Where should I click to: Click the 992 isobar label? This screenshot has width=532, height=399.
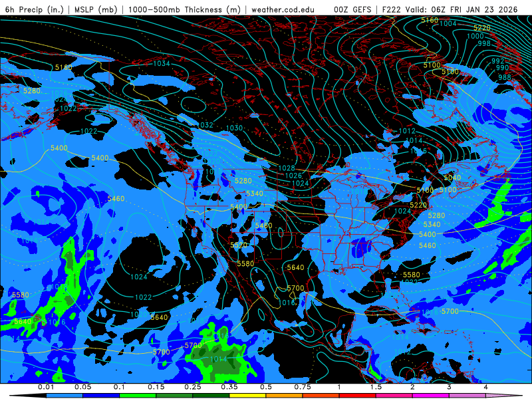497,61
